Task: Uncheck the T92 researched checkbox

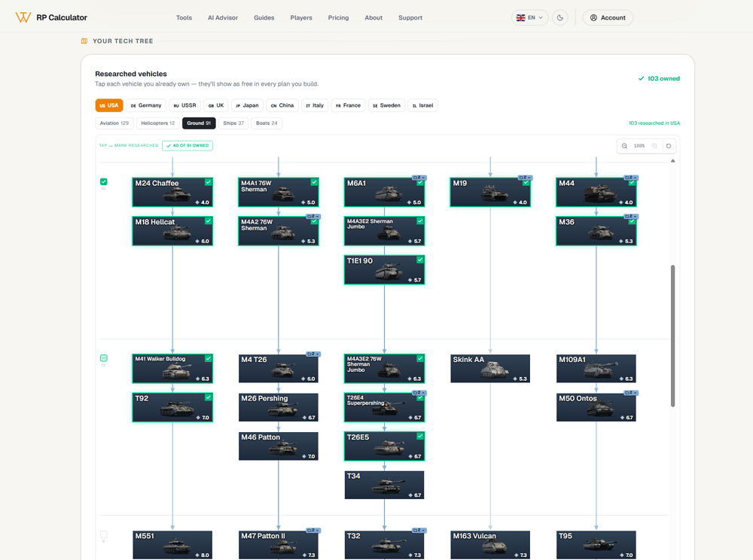Action: pyautogui.click(x=208, y=397)
